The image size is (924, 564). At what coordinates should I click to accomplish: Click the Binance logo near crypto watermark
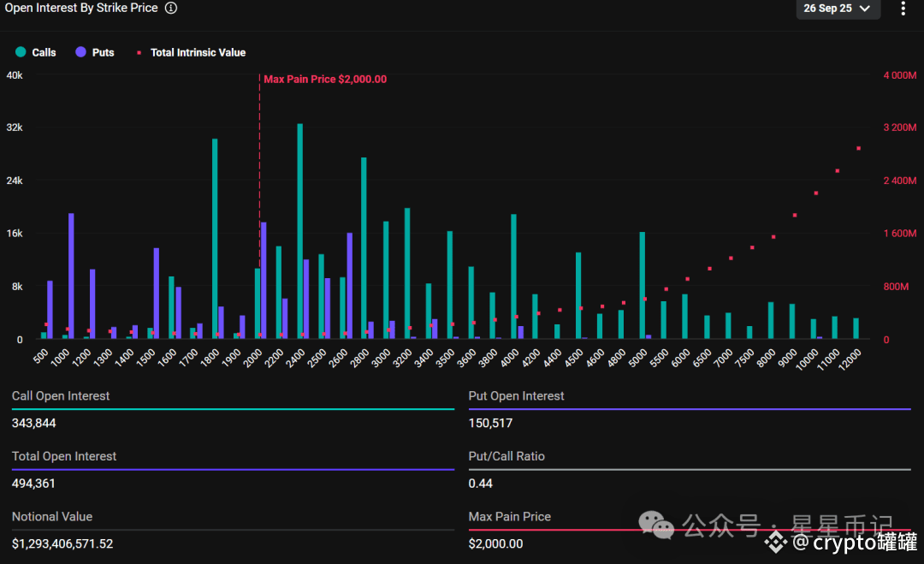pos(776,541)
